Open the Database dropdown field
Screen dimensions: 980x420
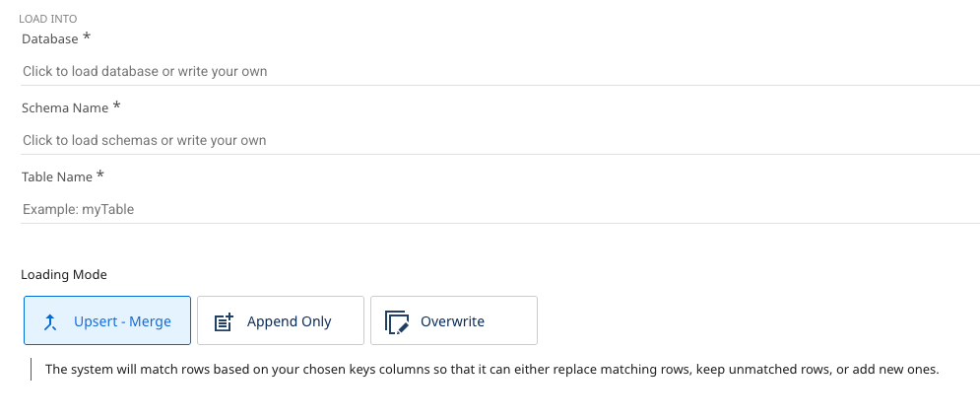pyautogui.click(x=500, y=71)
